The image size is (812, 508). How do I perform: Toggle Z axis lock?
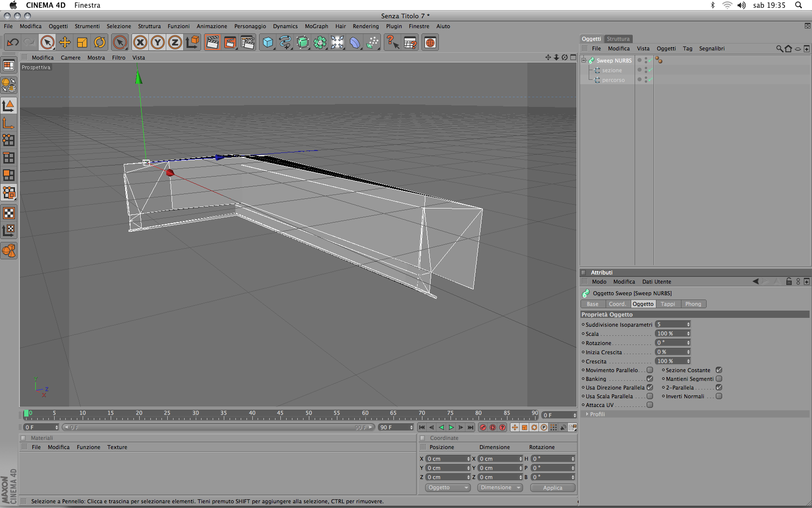[175, 43]
